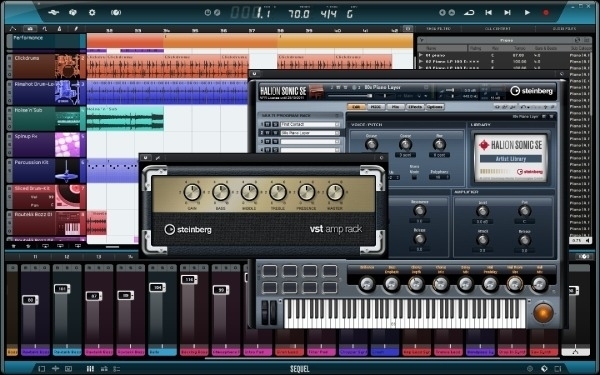The width and height of the screenshot is (600, 375).
Task: Open slot 2 80s Piano Layer dropdown
Action: point(337,133)
